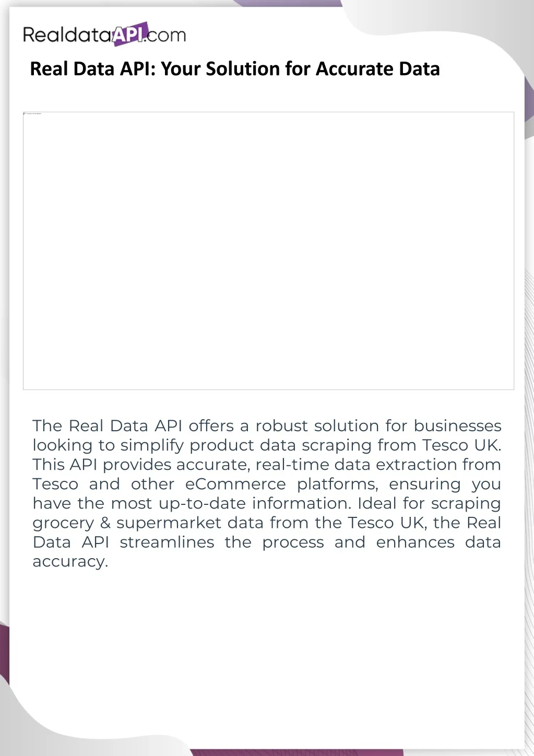
Task: Click the broken image icon in the placeholder
Action: (x=25, y=113)
